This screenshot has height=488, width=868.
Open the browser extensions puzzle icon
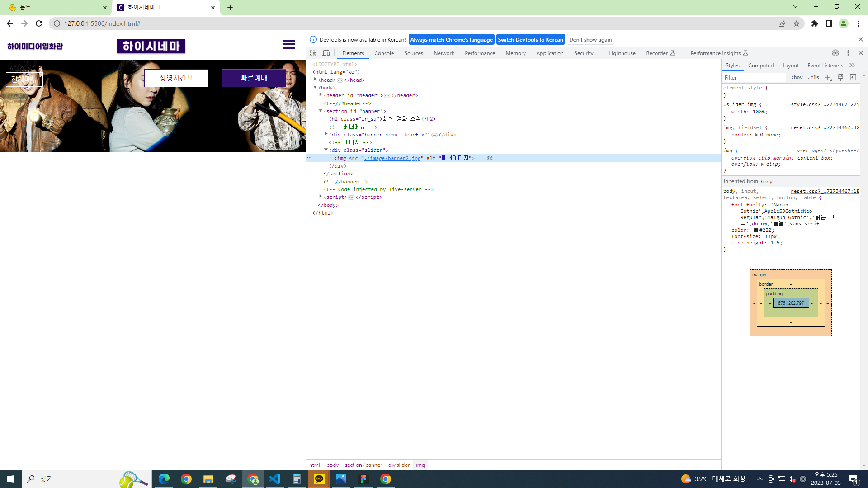tap(815, 23)
